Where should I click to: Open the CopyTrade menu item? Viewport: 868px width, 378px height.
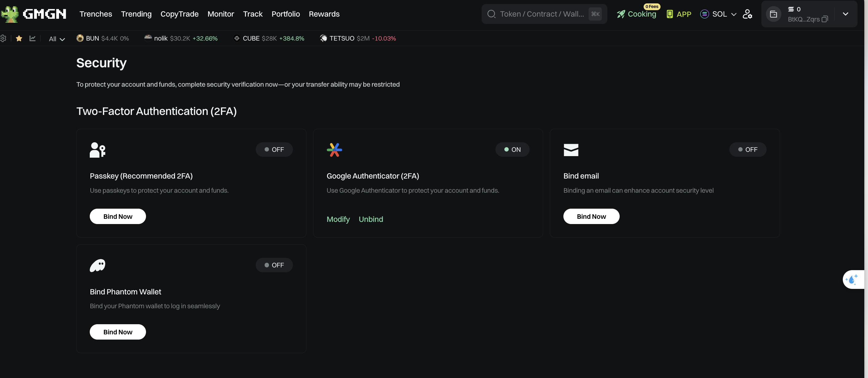[x=179, y=14]
